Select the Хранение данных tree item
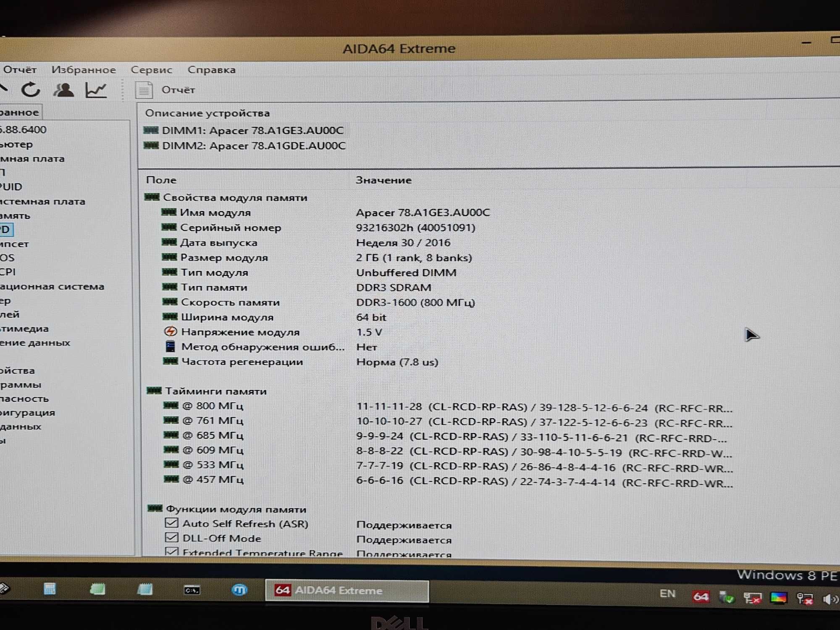840x630 pixels. 35,342
